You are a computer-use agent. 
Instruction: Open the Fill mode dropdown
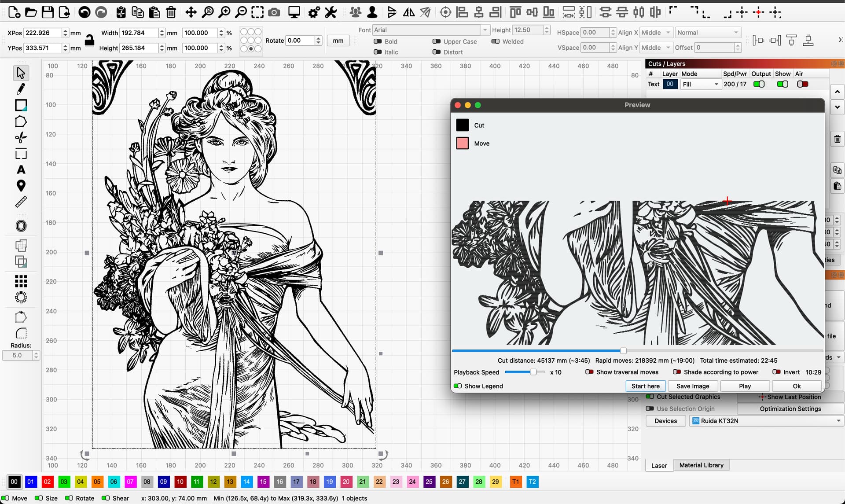pyautogui.click(x=701, y=84)
